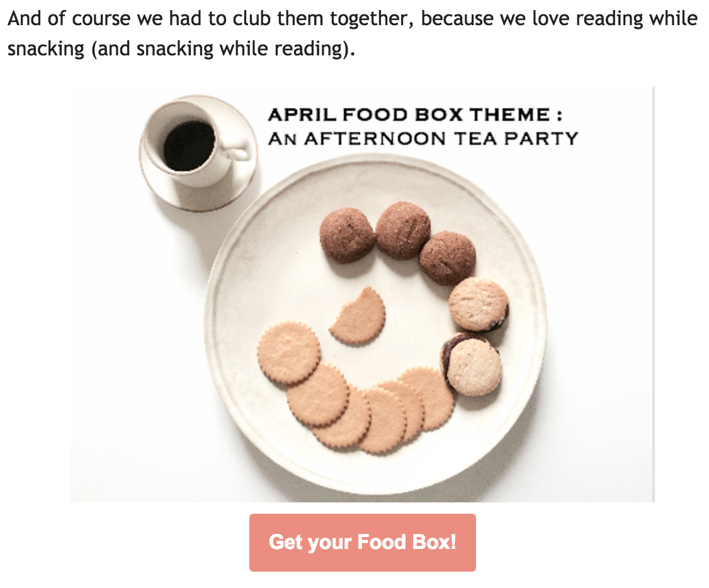Click the 'APRIL FOOD BOX THEME :' heading text
This screenshot has width=709, height=588.
click(415, 115)
